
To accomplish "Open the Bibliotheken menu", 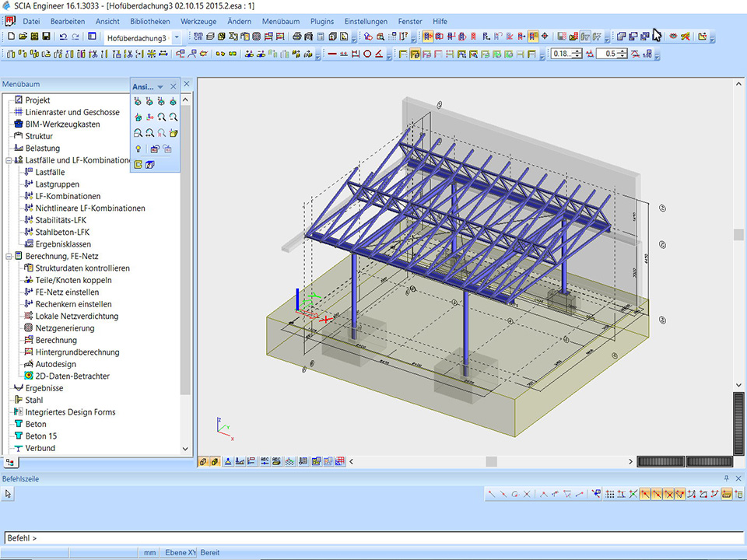I will pos(150,21).
